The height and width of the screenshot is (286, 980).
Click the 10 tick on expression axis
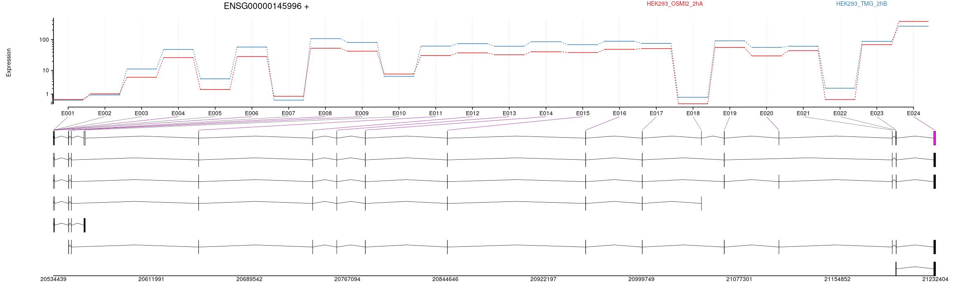tap(45, 70)
